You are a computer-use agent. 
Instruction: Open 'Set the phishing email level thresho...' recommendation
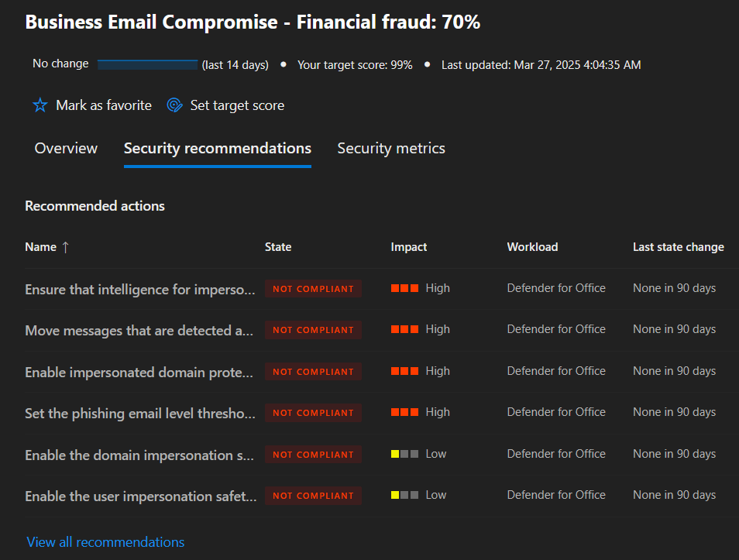[x=140, y=414]
